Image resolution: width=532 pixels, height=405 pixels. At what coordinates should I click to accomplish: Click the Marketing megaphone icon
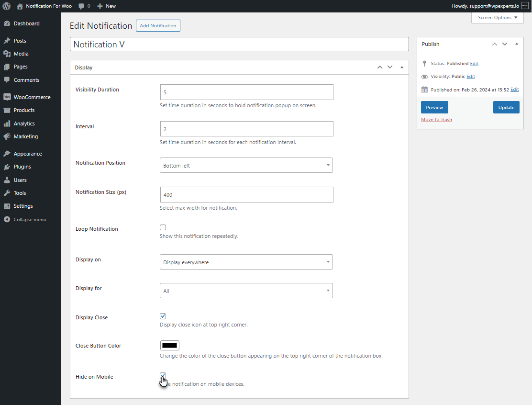(x=7, y=136)
